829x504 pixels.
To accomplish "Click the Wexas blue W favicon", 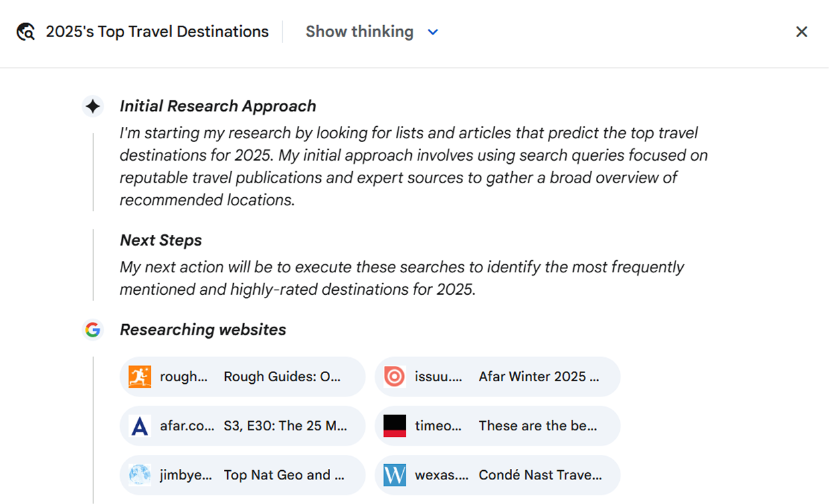I will coord(395,475).
